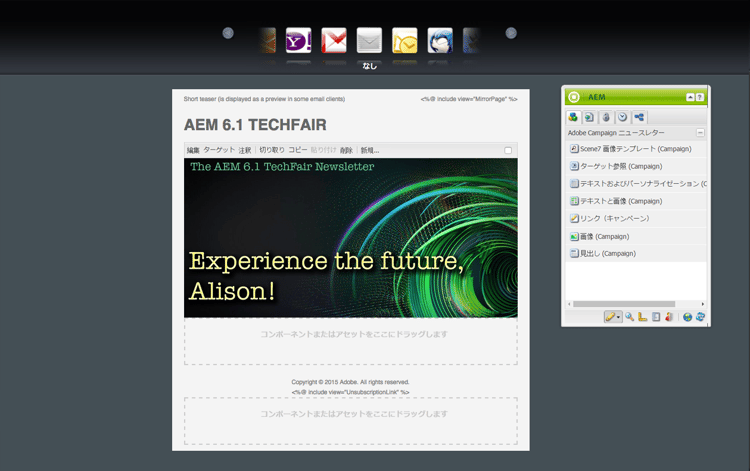The width and height of the screenshot is (750, 471).
Task: Click コピー in component edit bar
Action: 298,150
